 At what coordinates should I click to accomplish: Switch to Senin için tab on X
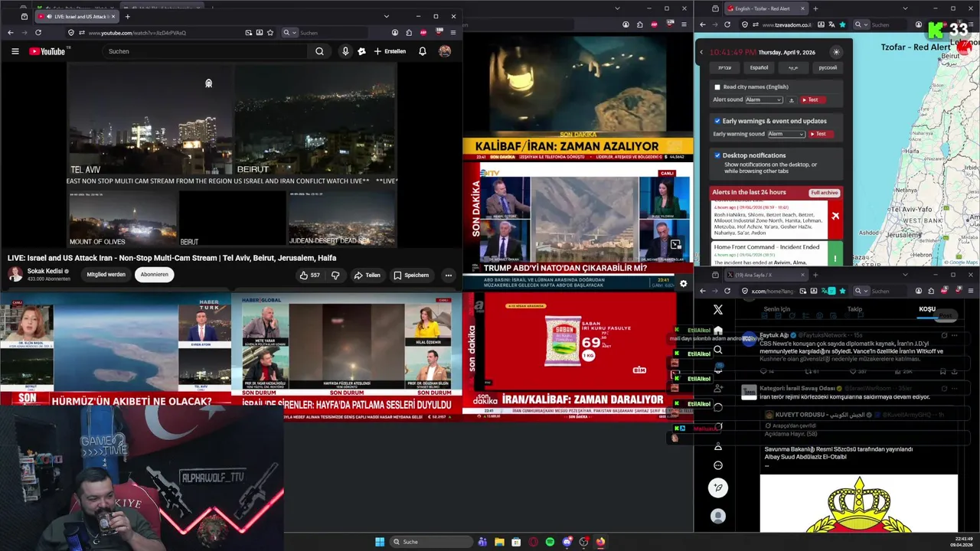(776, 309)
